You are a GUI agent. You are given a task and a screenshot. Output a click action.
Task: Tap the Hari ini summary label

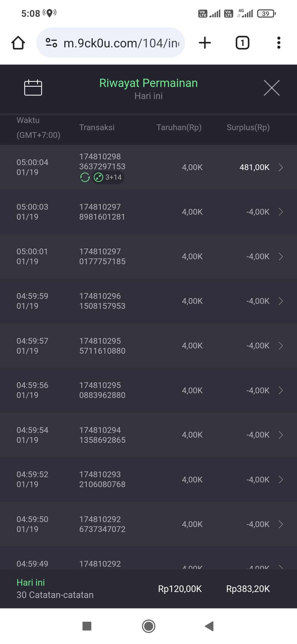[x=31, y=582]
